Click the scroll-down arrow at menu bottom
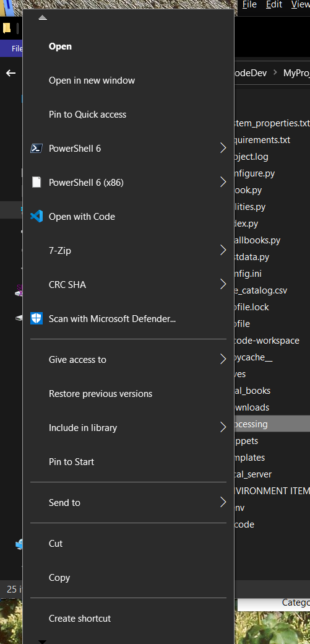This screenshot has width=310, height=644. tap(43, 642)
